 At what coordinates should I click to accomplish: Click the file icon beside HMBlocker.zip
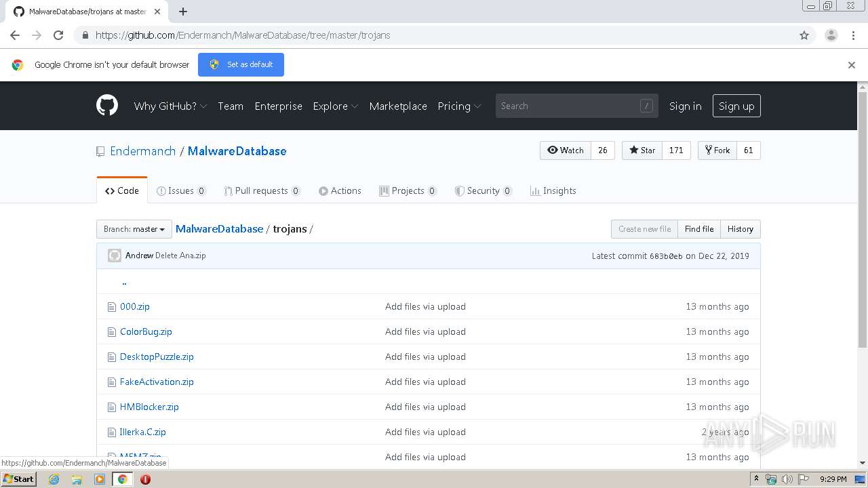coord(112,407)
